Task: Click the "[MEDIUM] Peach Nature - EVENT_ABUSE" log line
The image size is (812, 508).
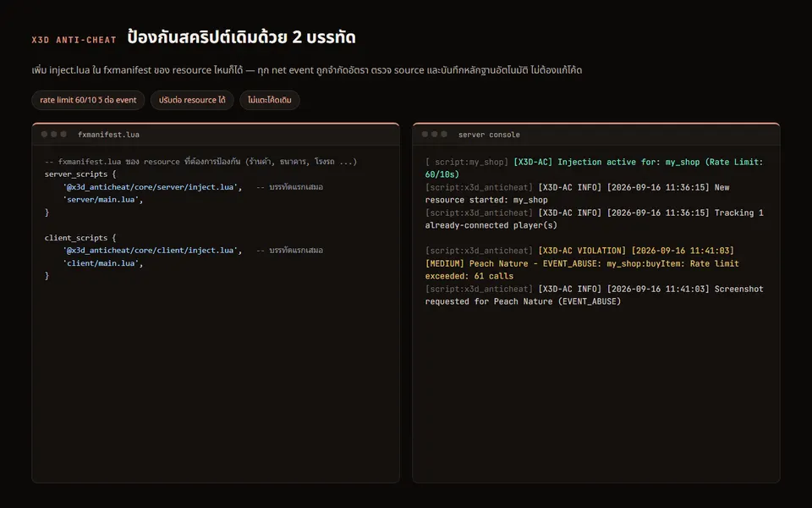Action: coord(582,269)
